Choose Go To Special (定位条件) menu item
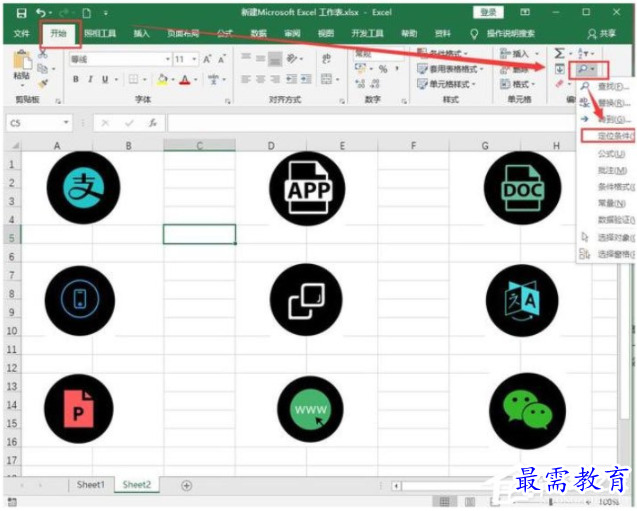This screenshot has width=637, height=511. coord(608,136)
